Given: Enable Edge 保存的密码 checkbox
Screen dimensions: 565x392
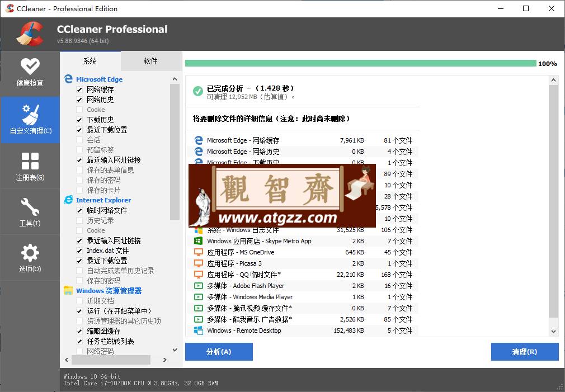Looking at the screenshot, I should tap(79, 180).
